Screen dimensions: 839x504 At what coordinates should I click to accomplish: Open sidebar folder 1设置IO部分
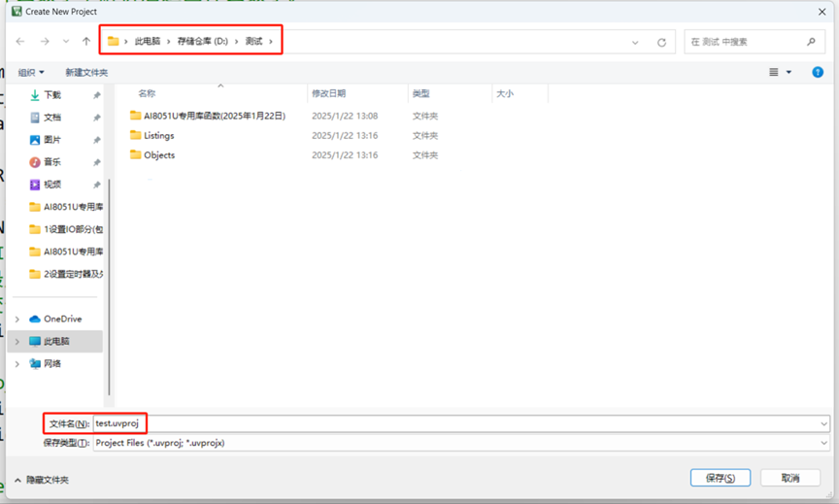coord(66,229)
